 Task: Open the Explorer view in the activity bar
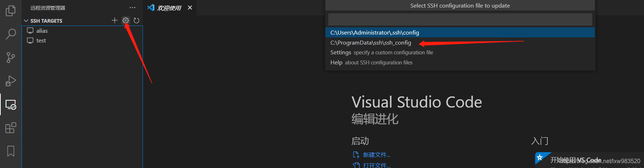[11, 11]
